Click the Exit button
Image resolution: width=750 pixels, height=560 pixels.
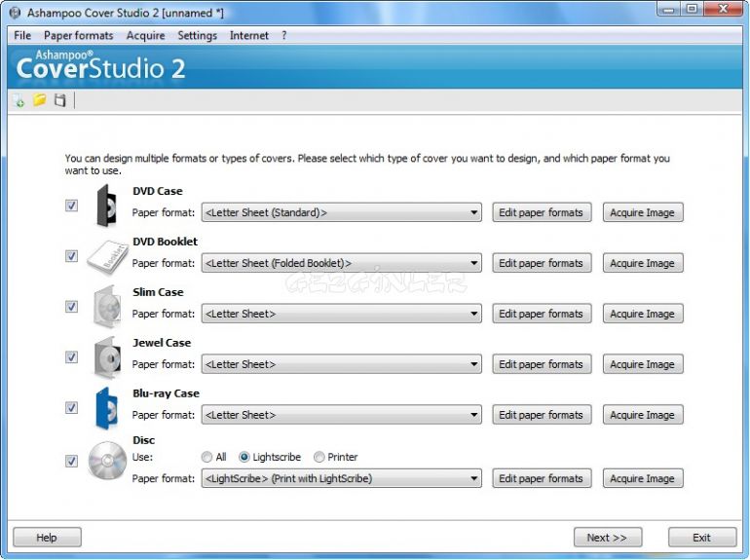[701, 538]
